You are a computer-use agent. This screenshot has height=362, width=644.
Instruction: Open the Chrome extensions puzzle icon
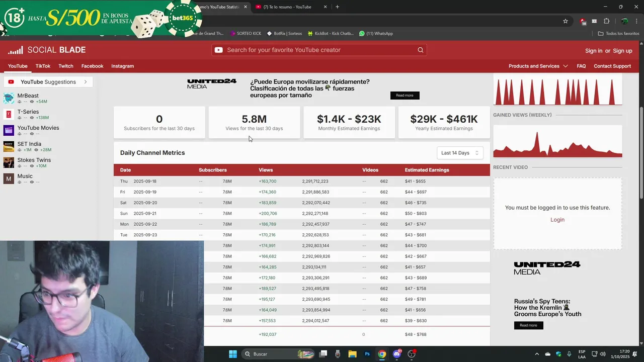606,21
